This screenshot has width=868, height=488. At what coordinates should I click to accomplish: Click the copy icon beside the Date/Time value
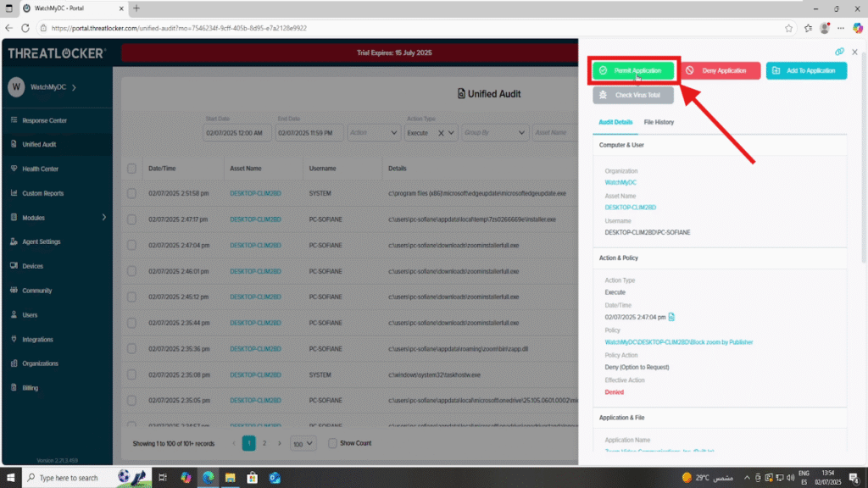(671, 317)
